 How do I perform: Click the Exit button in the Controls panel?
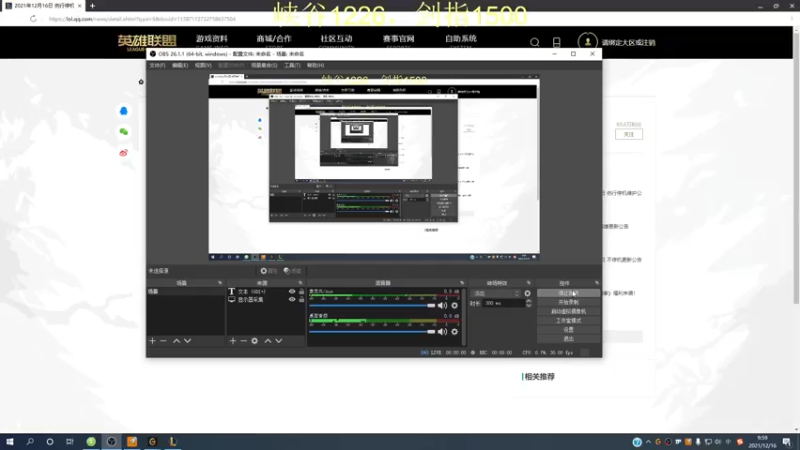point(568,339)
